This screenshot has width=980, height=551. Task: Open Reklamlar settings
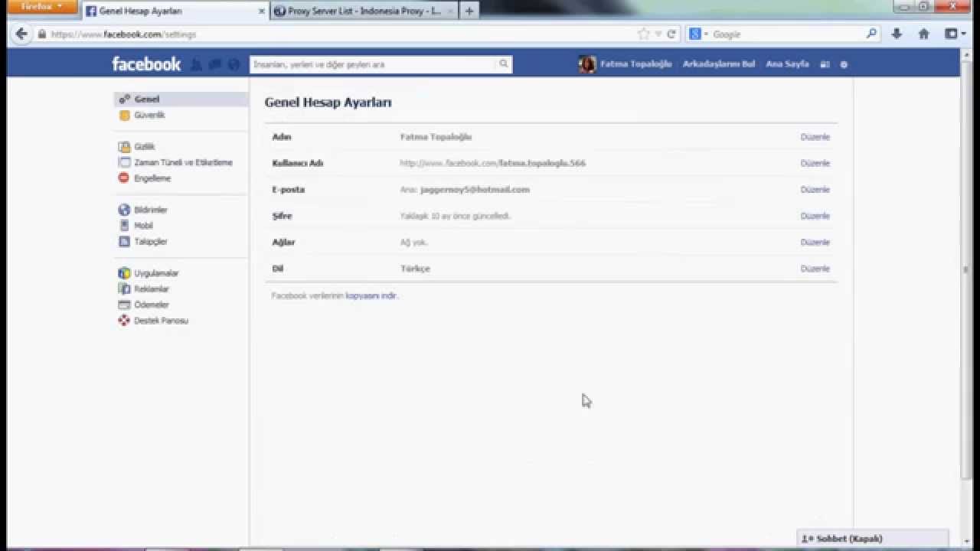coord(152,289)
